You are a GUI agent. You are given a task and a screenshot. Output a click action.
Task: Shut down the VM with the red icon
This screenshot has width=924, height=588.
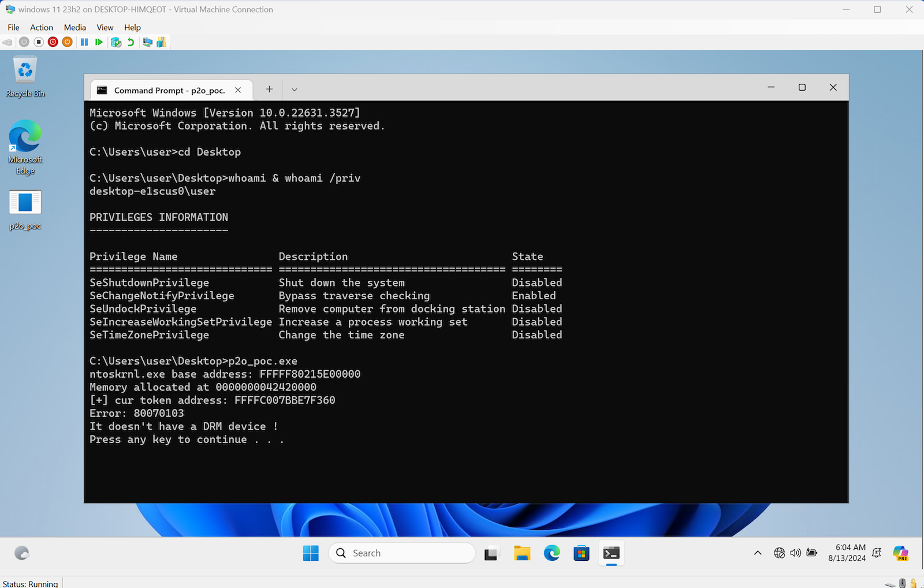(53, 42)
